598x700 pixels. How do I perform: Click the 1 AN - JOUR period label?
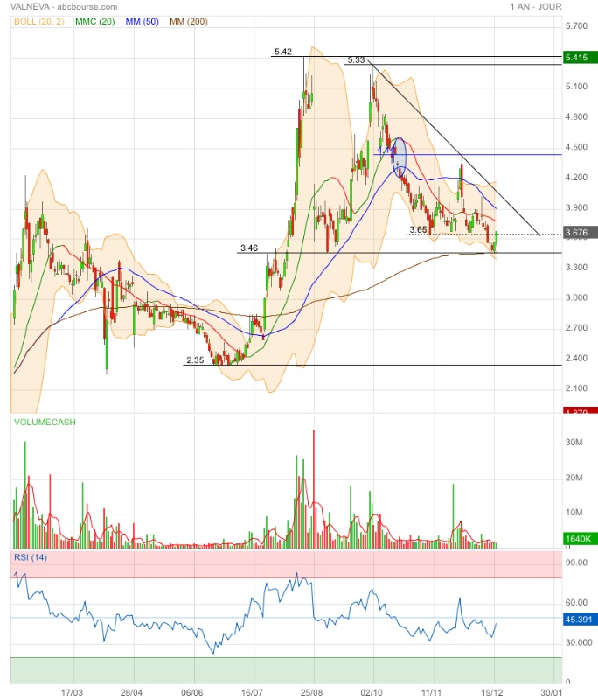(x=536, y=7)
